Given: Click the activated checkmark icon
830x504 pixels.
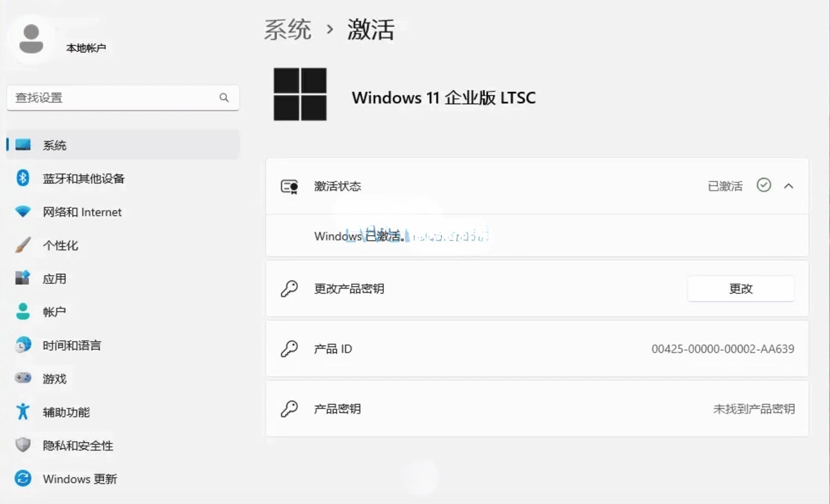Looking at the screenshot, I should [764, 185].
